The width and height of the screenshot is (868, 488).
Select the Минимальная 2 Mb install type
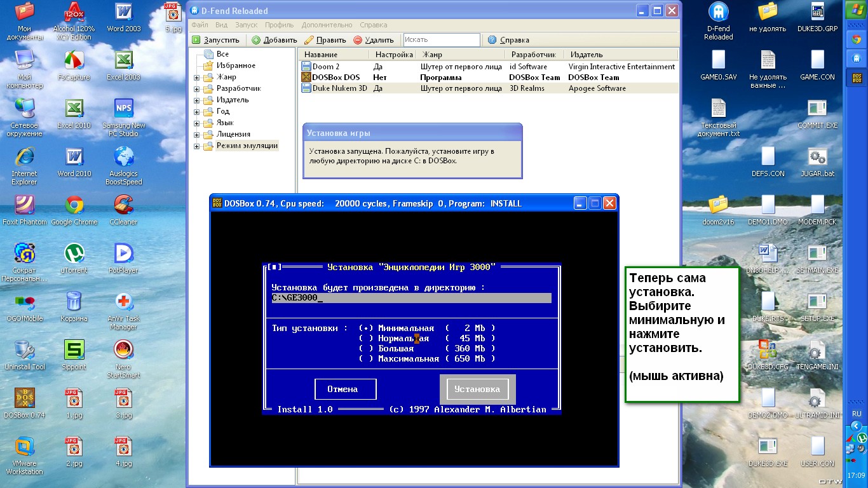pyautogui.click(x=426, y=328)
